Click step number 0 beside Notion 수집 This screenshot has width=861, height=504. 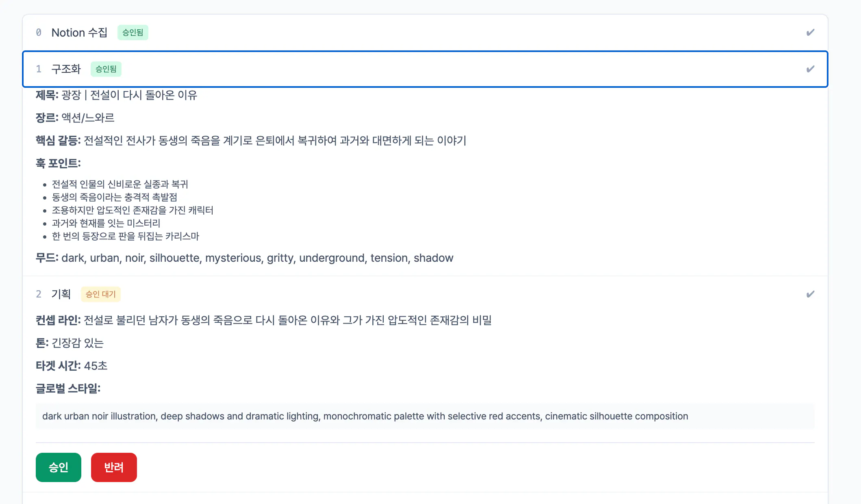pos(39,33)
